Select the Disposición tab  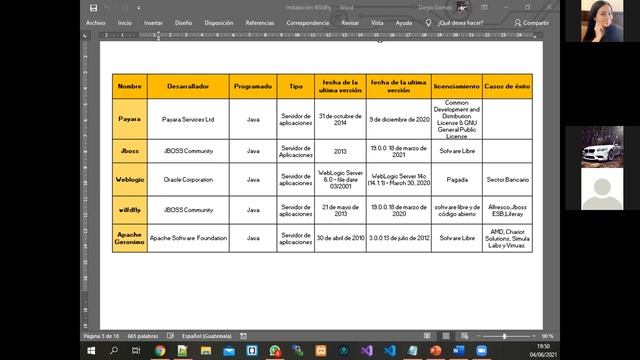coord(219,23)
